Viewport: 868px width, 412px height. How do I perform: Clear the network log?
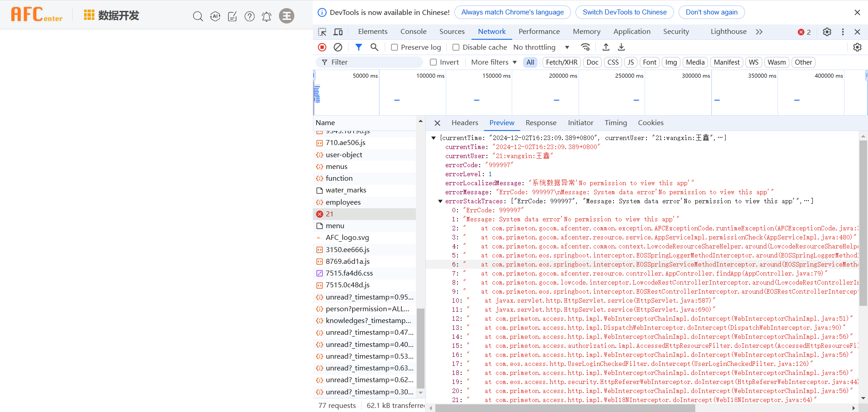(338, 47)
